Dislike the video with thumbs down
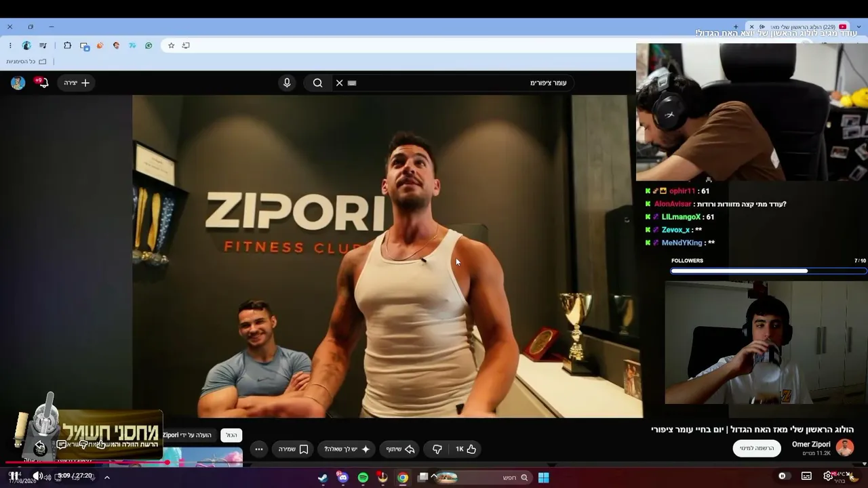Screen dimensions: 868x488 [x=437, y=449]
